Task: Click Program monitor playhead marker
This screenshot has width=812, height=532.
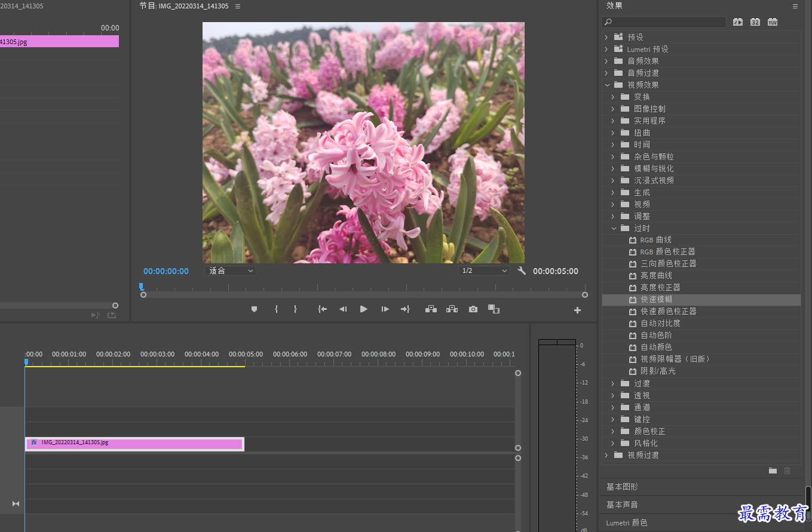Action: tap(141, 287)
